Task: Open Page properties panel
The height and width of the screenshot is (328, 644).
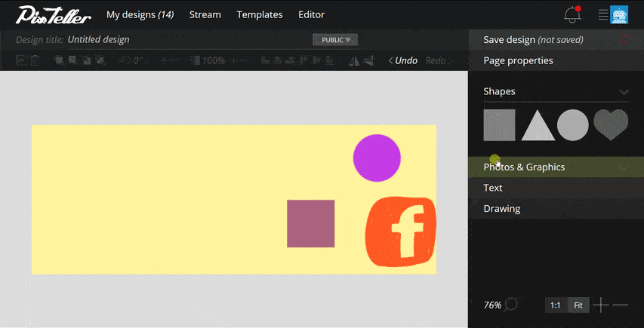Action: click(556, 60)
